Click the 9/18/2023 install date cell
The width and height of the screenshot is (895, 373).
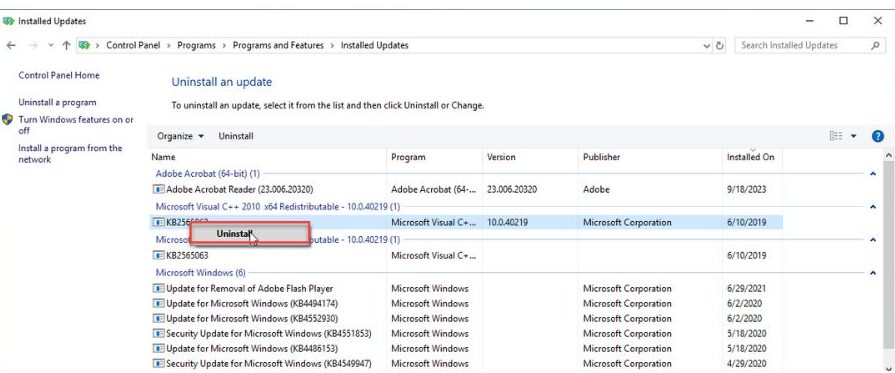pyautogui.click(x=746, y=190)
